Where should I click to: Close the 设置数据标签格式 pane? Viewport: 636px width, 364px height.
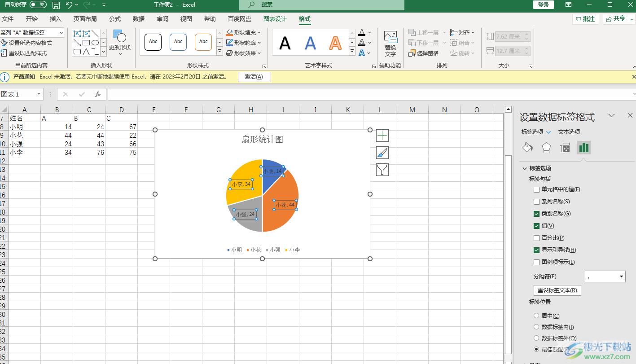[x=630, y=116]
